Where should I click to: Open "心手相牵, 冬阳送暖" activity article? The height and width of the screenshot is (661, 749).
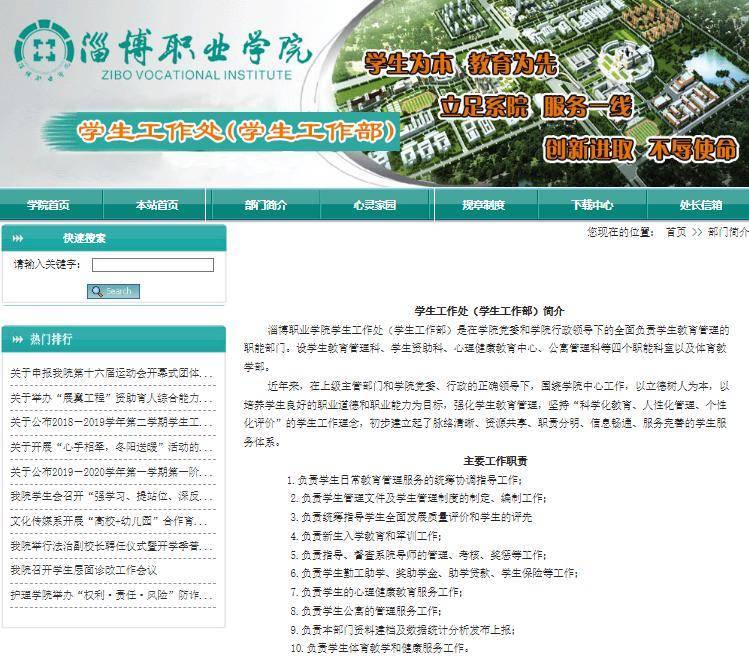[x=112, y=447]
